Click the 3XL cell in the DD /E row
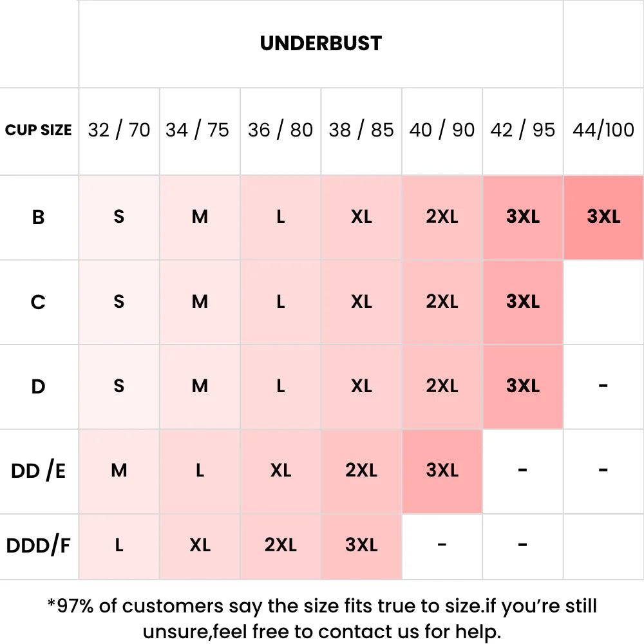Image resolution: width=644 pixels, height=644 pixels. [442, 471]
